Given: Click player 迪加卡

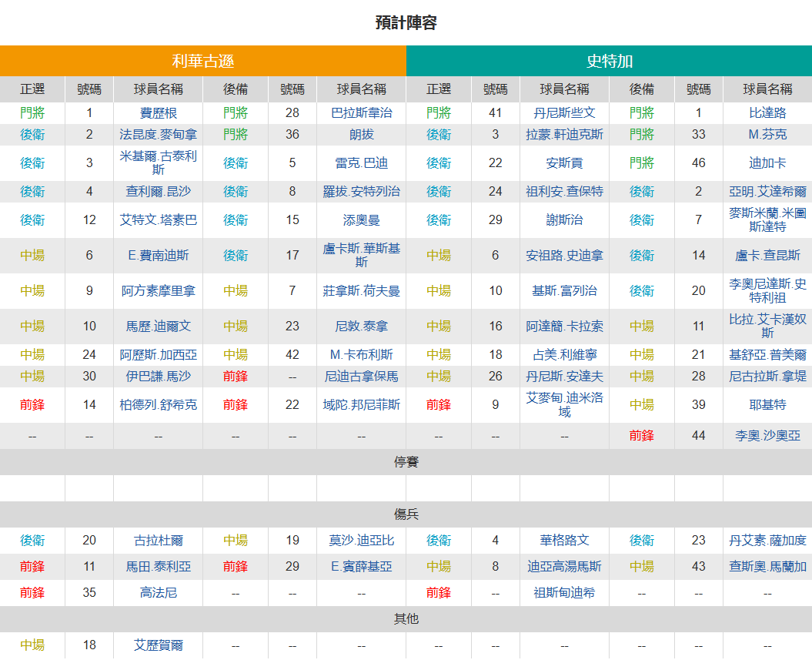Looking at the screenshot, I should click(767, 162).
